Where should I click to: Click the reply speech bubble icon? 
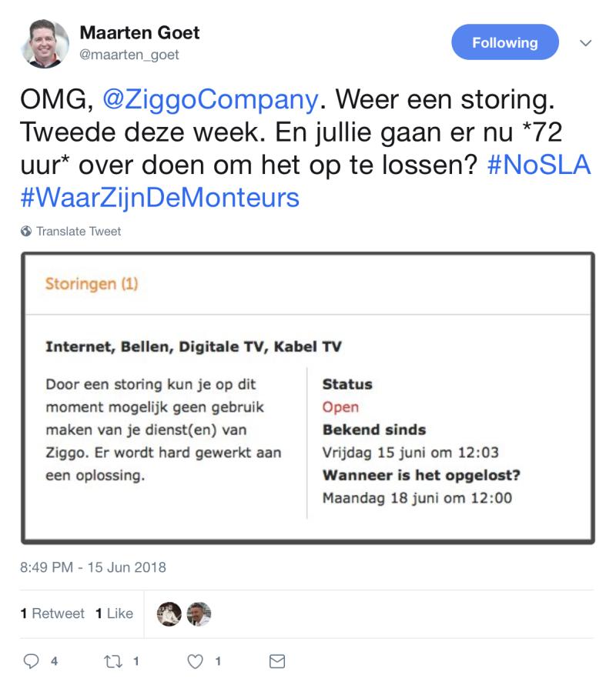tap(32, 660)
